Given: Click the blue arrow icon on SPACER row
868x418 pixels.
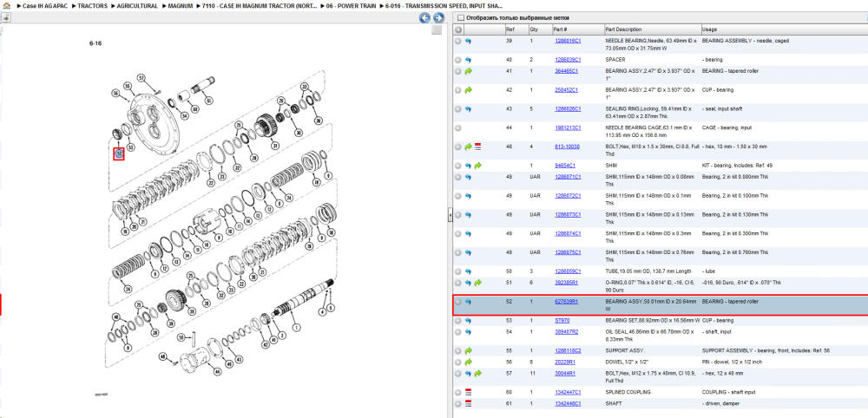Looking at the screenshot, I should click(x=469, y=60).
